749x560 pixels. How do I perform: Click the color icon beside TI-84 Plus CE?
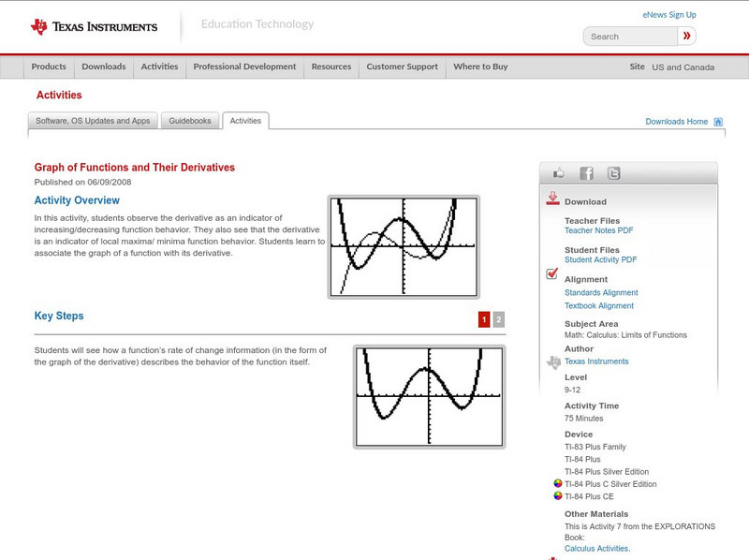coord(557,496)
